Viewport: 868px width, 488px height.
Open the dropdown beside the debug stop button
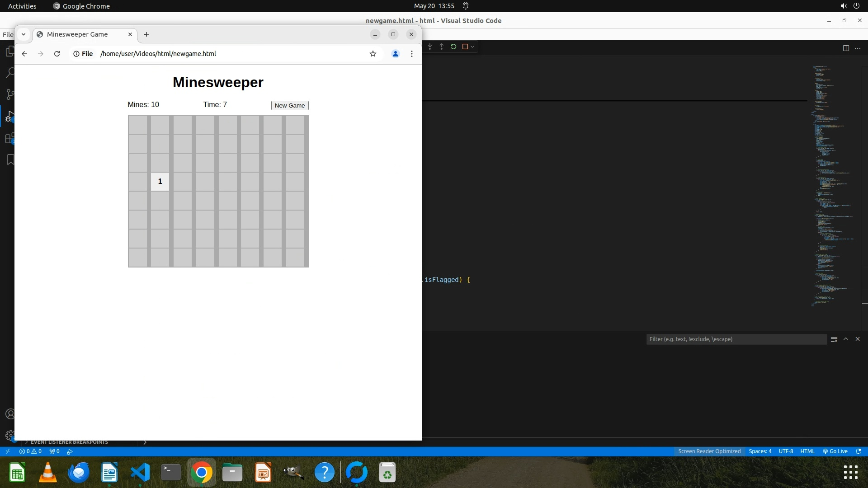click(x=472, y=47)
